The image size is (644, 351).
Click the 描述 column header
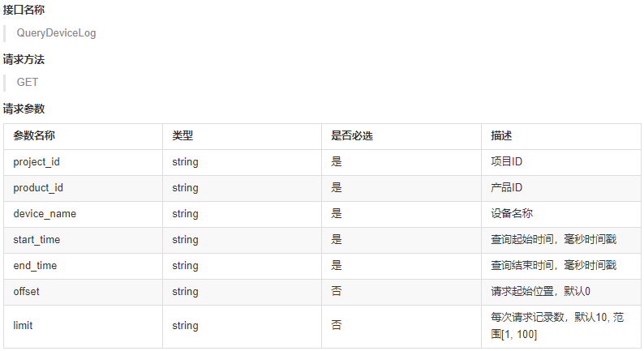click(501, 136)
